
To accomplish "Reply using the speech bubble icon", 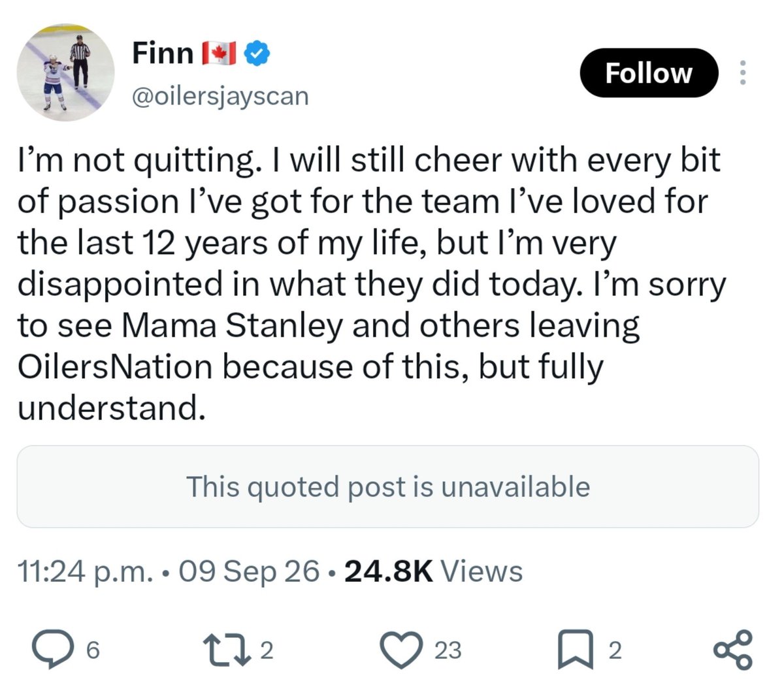I will 52,650.
